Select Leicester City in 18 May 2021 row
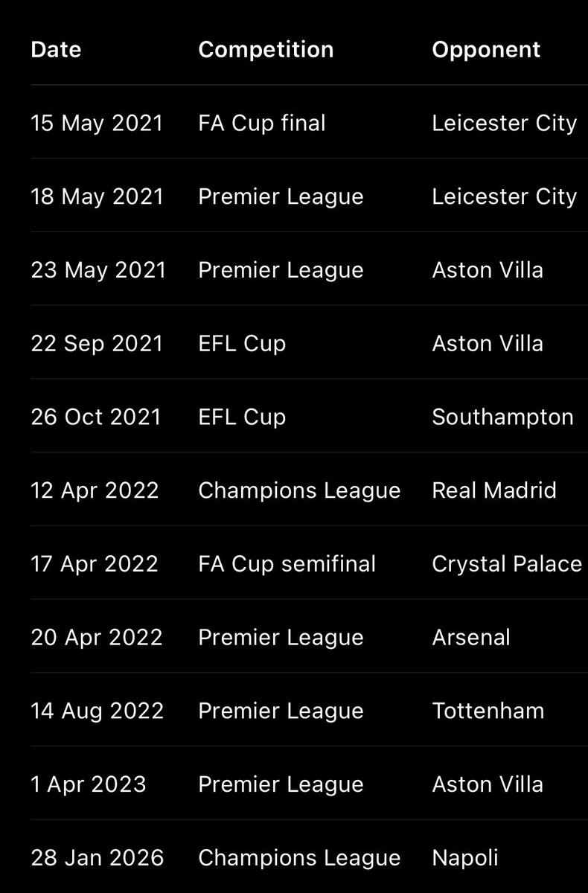This screenshot has width=588, height=893. pos(504,196)
